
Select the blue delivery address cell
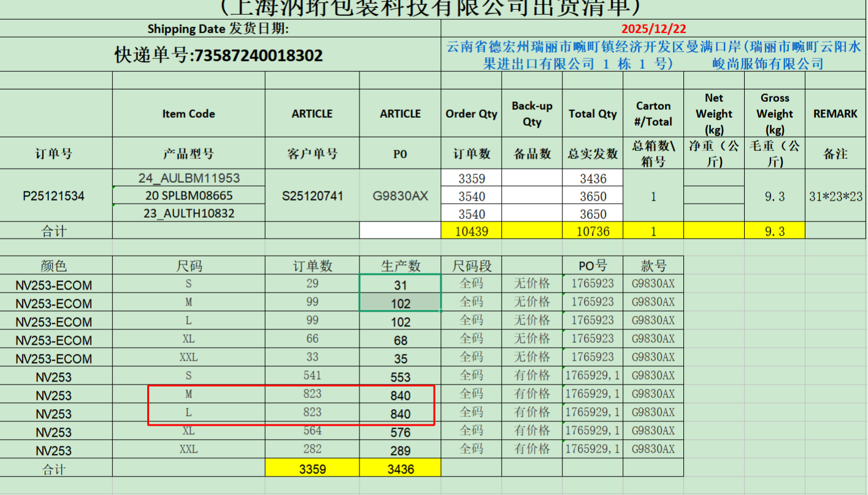653,55
